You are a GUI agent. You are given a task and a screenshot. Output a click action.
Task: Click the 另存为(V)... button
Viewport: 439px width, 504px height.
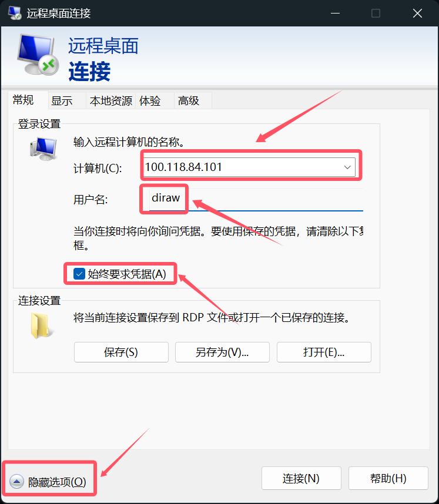(222, 352)
